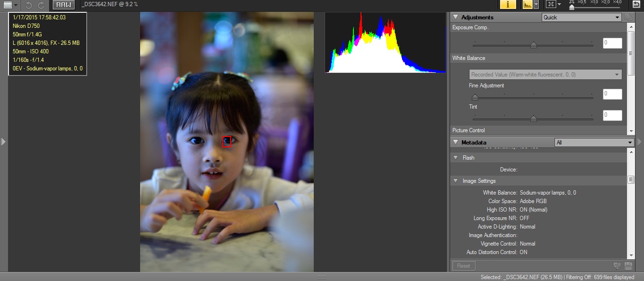
Task: Toggle the image information overlay button
Action: [508, 5]
